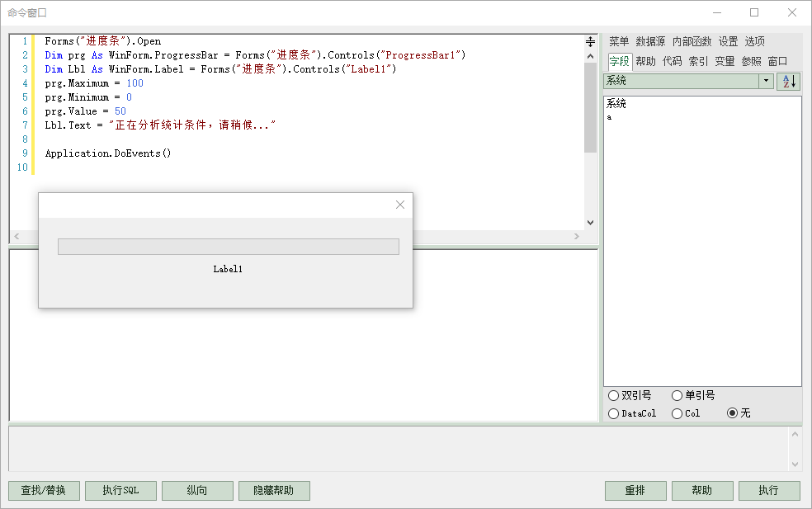Select the 单引号 radio option
Screen dimensions: 812x509
click(x=693, y=396)
